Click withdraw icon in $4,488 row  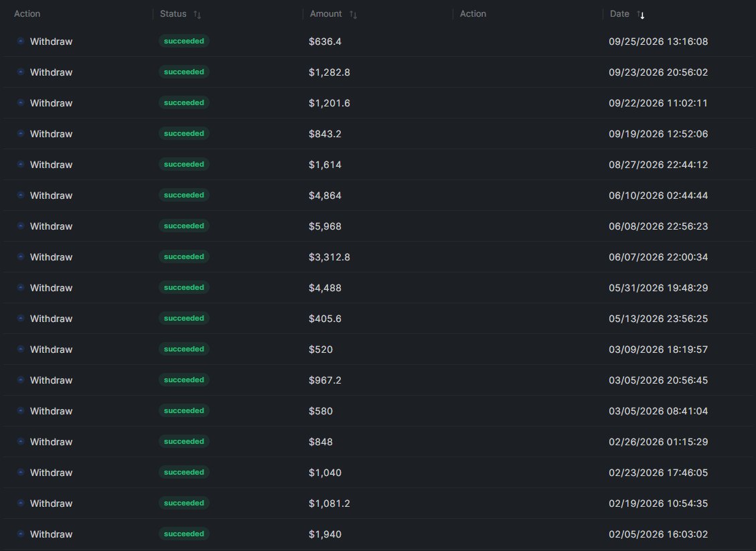pyautogui.click(x=20, y=288)
